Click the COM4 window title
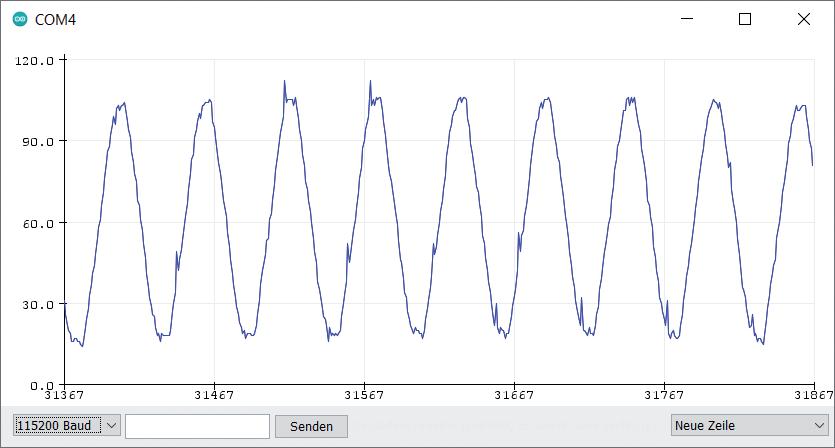Viewport: 835px width, 448px height. [55, 20]
